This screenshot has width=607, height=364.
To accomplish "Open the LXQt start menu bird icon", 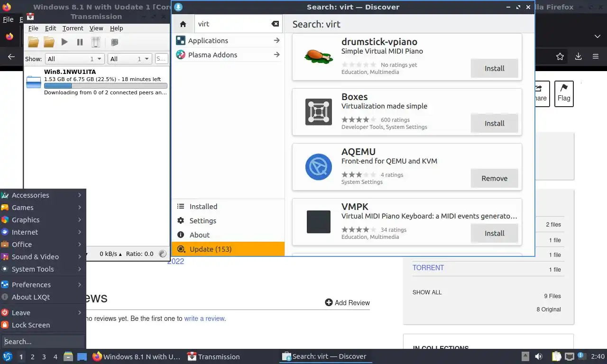I will pyautogui.click(x=8, y=356).
